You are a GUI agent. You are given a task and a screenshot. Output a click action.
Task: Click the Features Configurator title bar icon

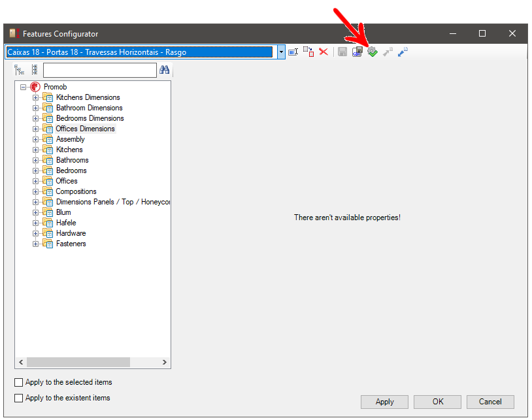[14, 33]
